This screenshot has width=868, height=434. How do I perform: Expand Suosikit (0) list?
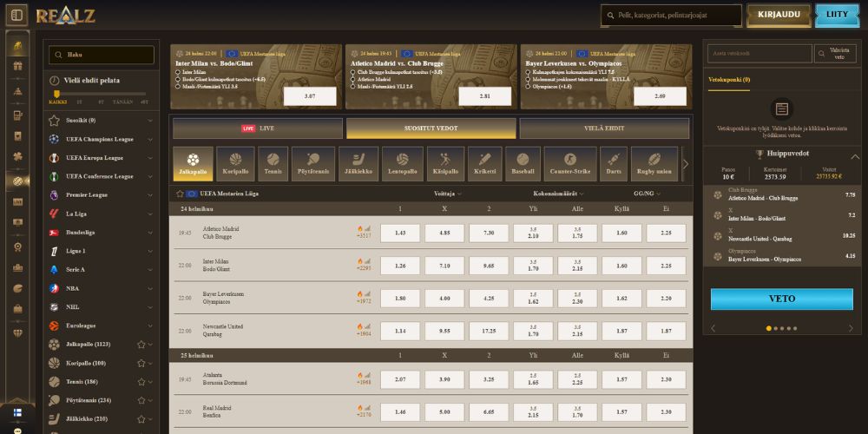150,120
